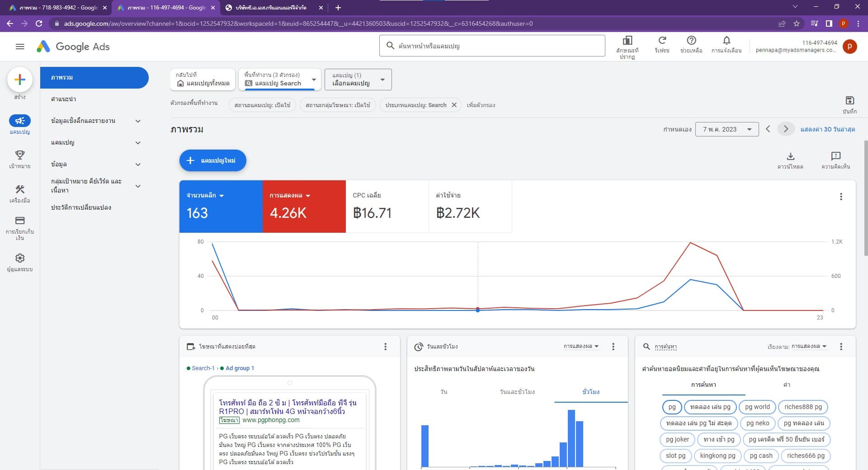Click the Create plus icon in sidebar

[x=19, y=80]
